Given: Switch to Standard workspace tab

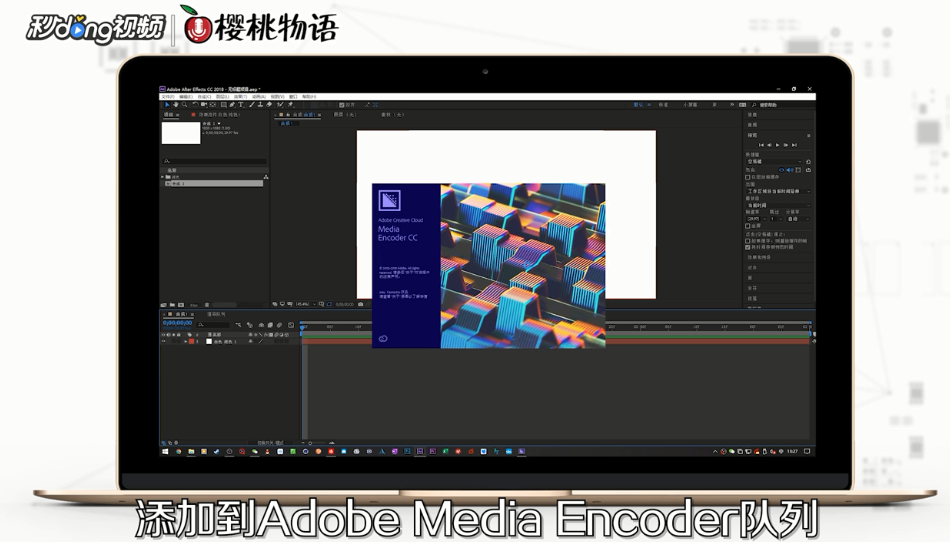Looking at the screenshot, I should click(663, 105).
